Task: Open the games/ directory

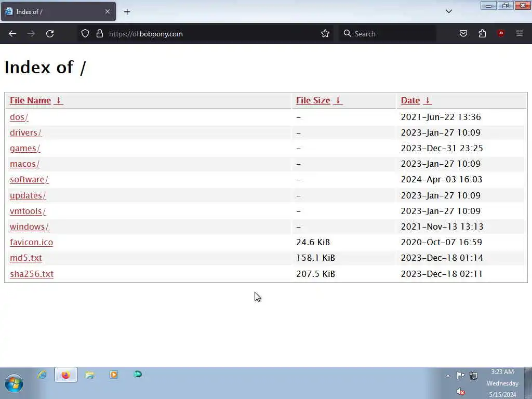Action: click(x=25, y=148)
